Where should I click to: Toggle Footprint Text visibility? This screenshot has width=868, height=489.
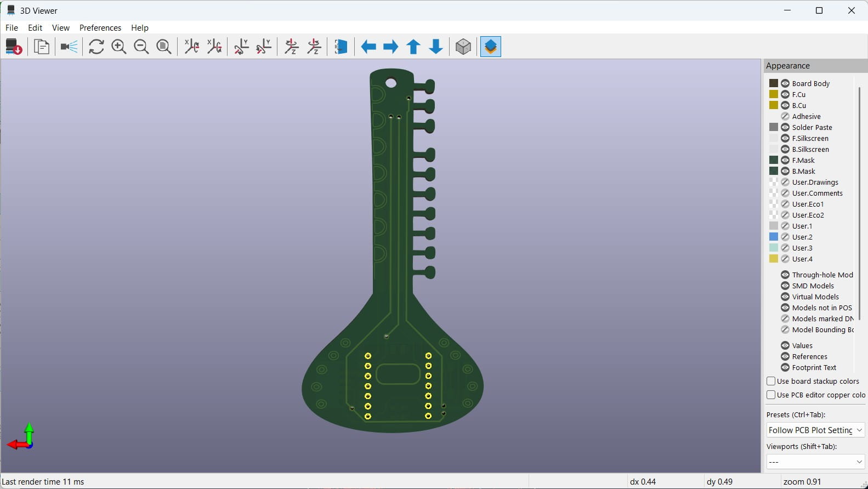point(785,367)
